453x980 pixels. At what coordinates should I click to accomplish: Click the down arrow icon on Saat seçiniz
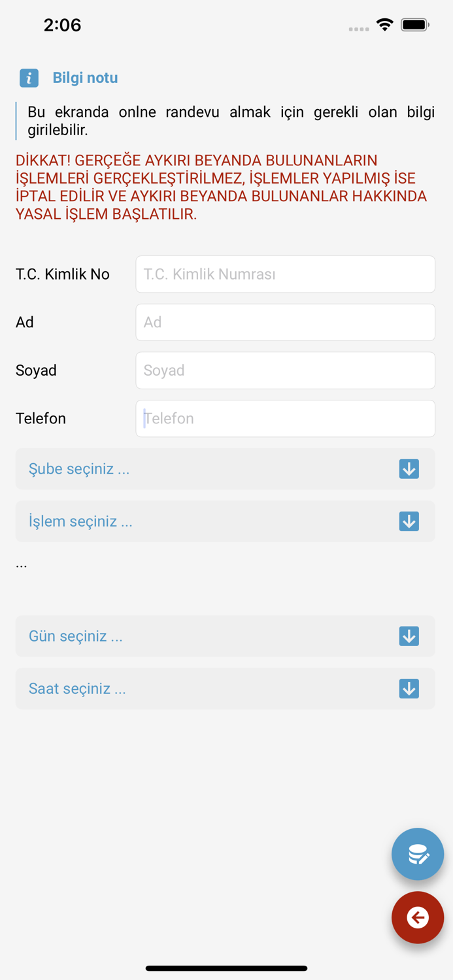point(409,688)
